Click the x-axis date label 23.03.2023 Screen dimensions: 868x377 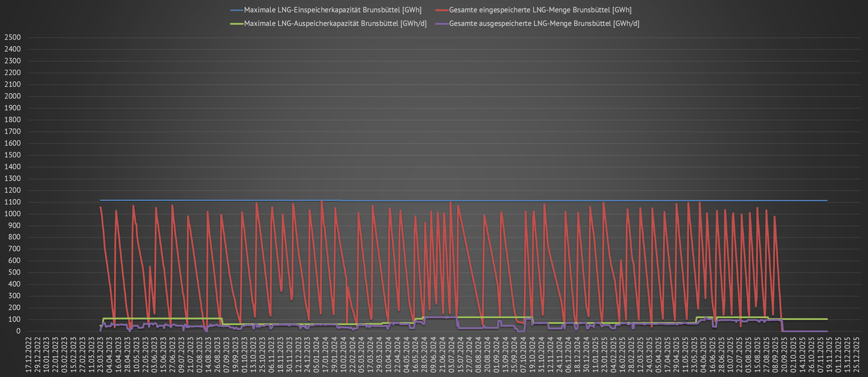(100, 354)
